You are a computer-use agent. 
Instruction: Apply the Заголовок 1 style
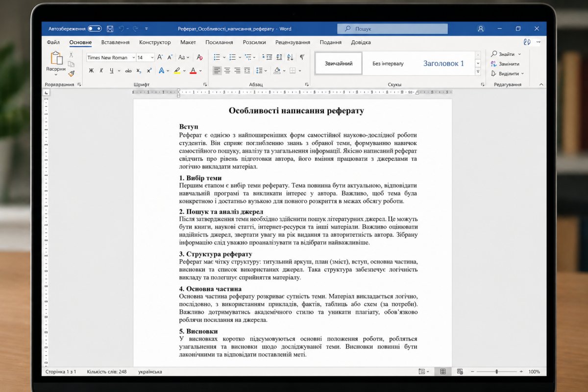(443, 64)
